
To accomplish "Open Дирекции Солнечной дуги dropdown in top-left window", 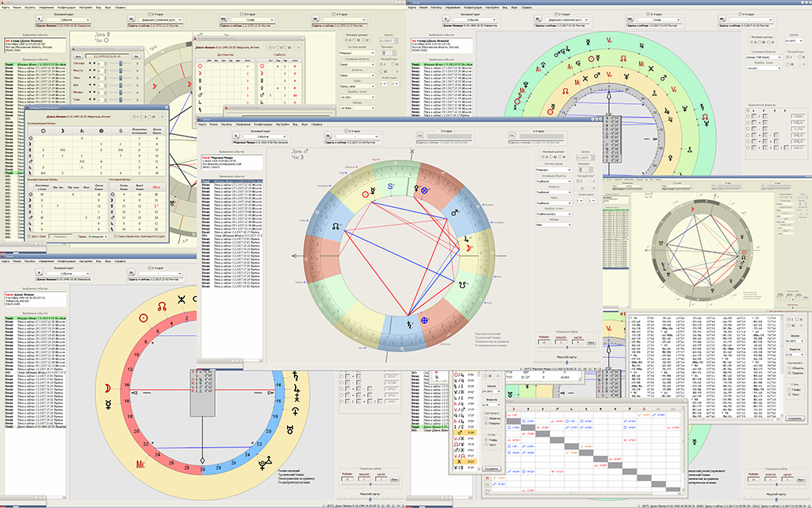I will point(159,20).
